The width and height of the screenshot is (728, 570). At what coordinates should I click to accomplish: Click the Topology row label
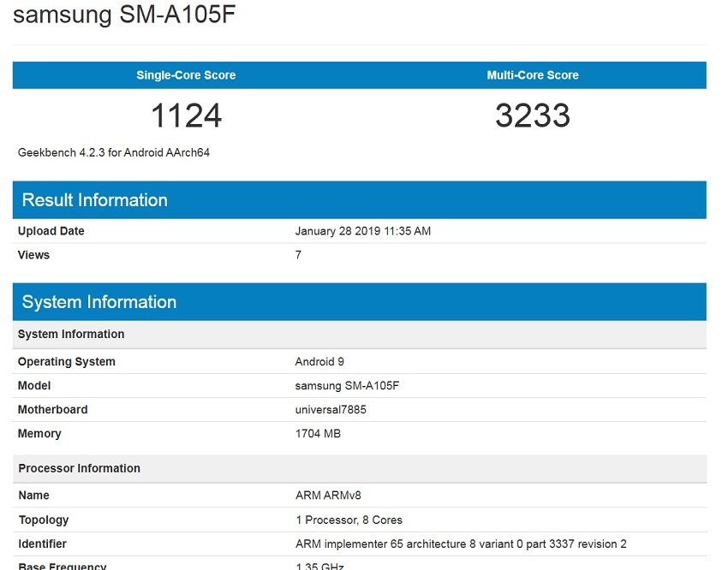[x=44, y=520]
